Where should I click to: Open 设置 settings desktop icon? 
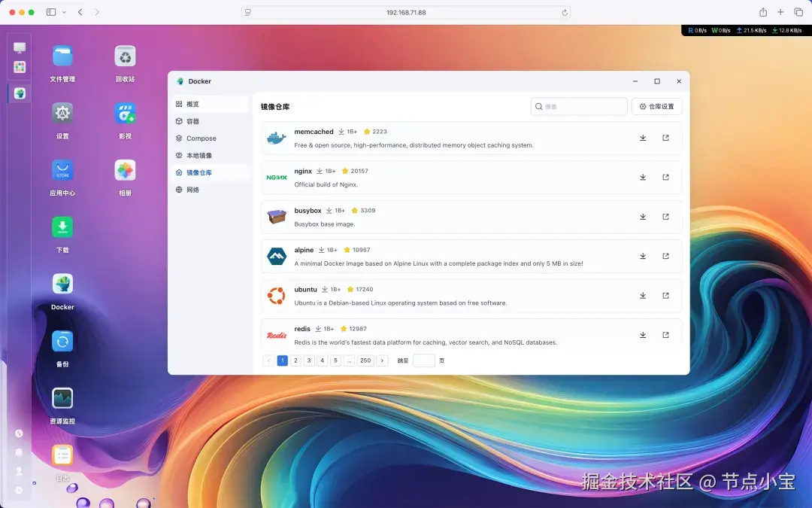62,113
